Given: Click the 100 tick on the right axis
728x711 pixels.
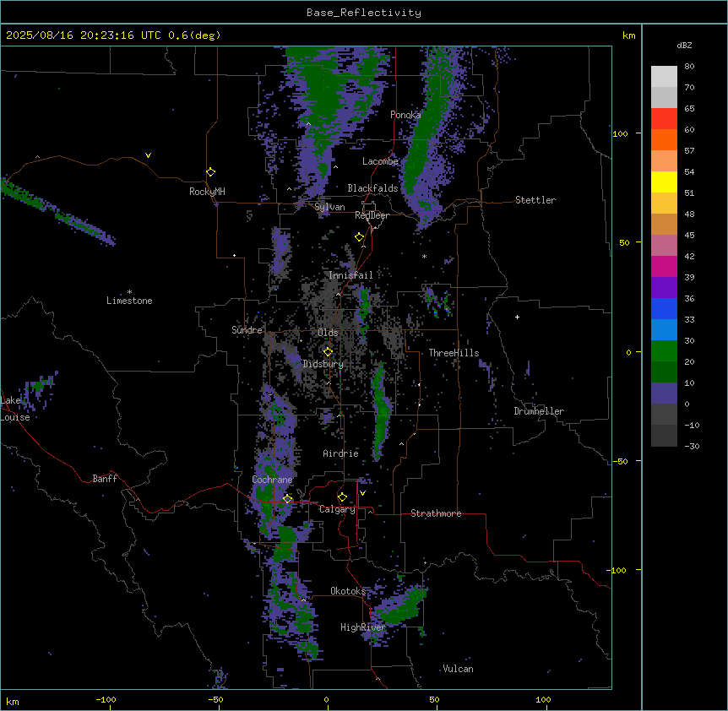Looking at the screenshot, I should pyautogui.click(x=620, y=133).
